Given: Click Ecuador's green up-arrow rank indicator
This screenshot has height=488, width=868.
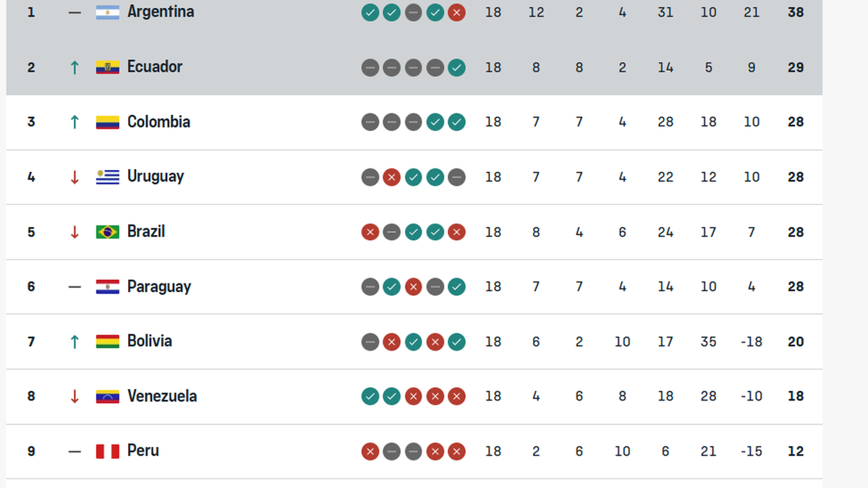Looking at the screenshot, I should (x=74, y=67).
